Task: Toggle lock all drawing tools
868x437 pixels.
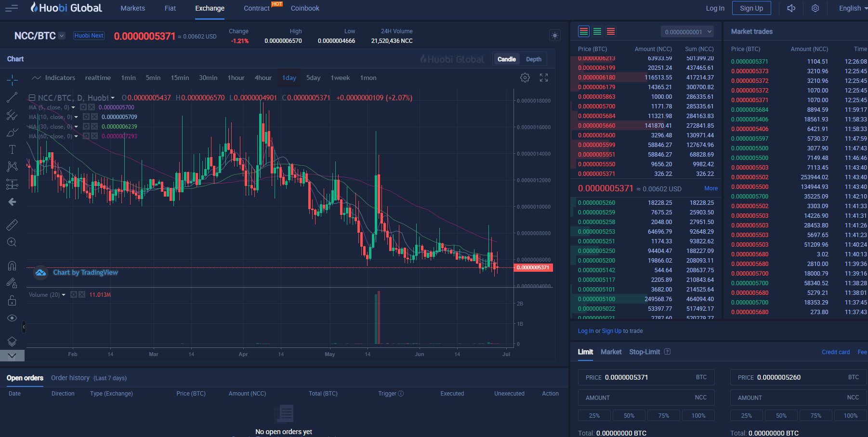Action: coord(12,301)
